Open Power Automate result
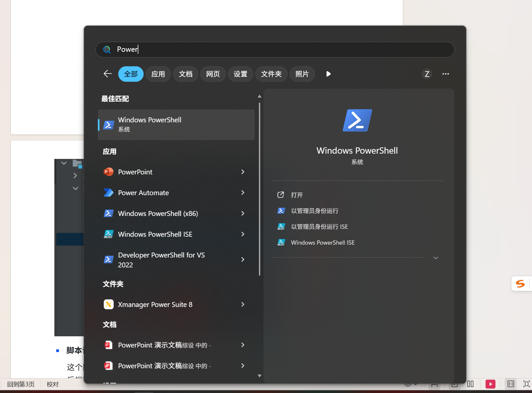This screenshot has height=393, width=532. [176, 193]
